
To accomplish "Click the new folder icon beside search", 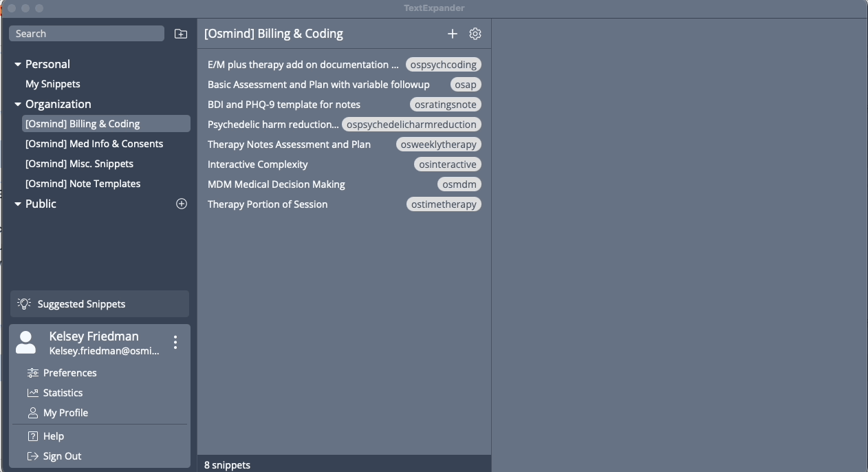I will pyautogui.click(x=180, y=33).
